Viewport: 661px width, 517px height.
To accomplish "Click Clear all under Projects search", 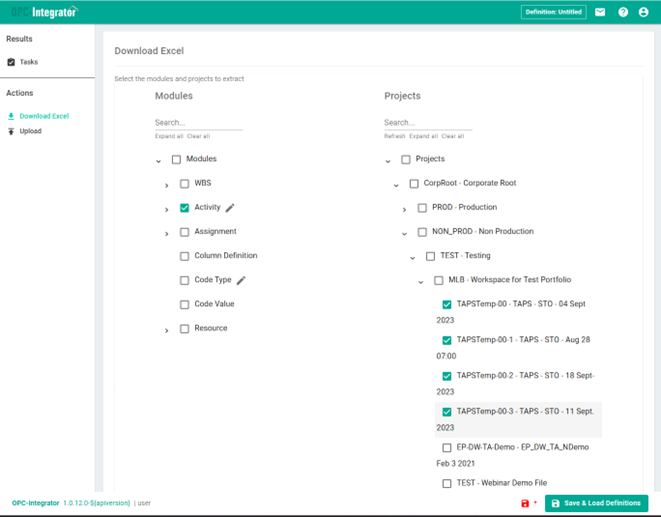I will point(453,136).
